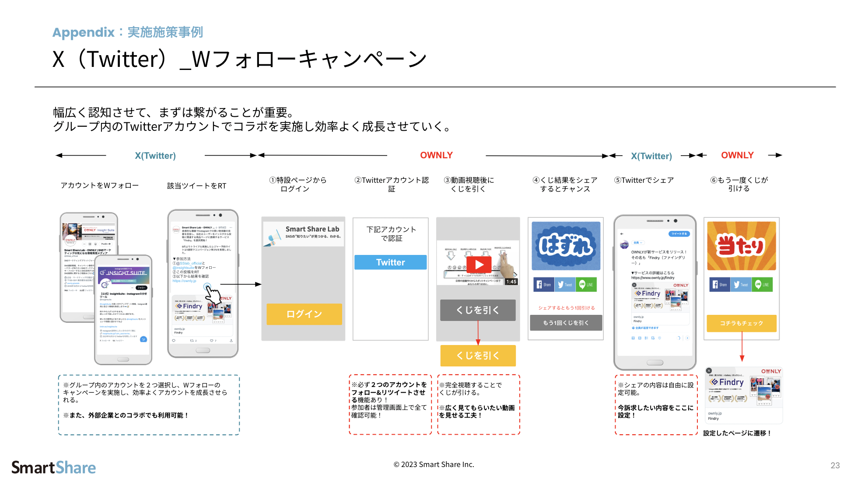Image resolution: width=868 pixels, height=488 pixels.
Task: Select the GIF icon in the tweet composer
Action: [639, 338]
